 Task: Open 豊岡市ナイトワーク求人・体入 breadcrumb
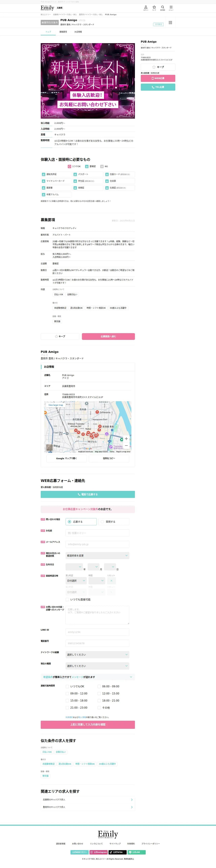tap(91, 14)
